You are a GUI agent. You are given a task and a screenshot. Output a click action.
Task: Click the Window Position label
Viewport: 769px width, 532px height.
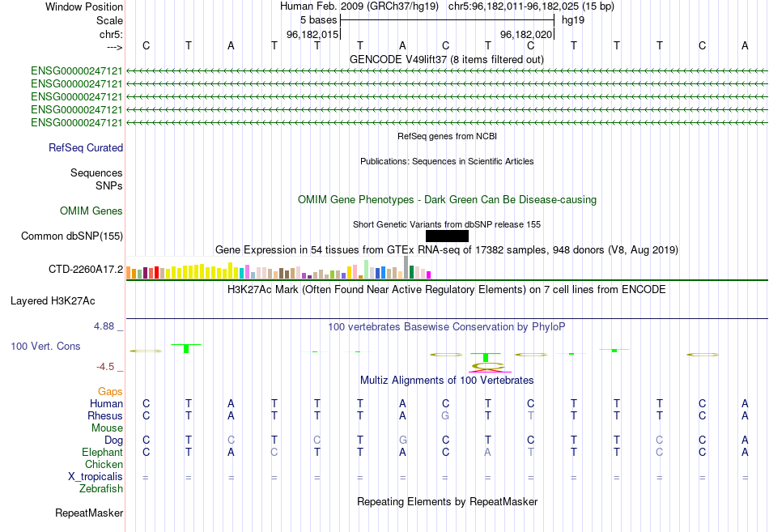[84, 6]
